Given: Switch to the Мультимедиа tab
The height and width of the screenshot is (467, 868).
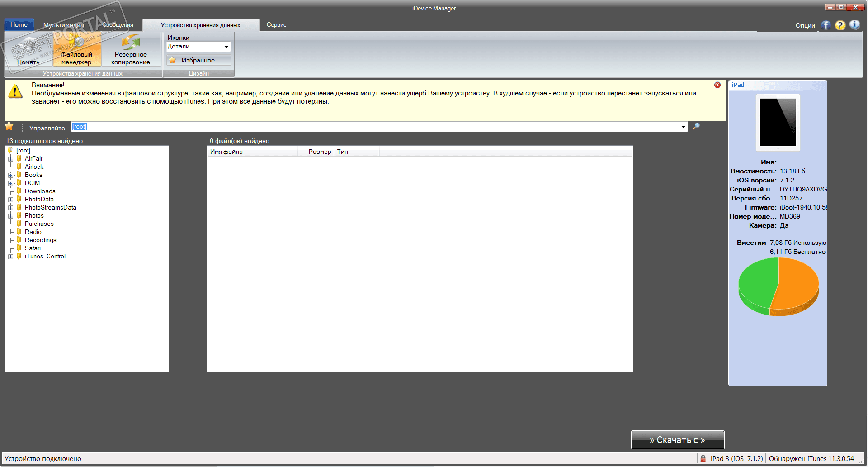Looking at the screenshot, I should (x=64, y=25).
